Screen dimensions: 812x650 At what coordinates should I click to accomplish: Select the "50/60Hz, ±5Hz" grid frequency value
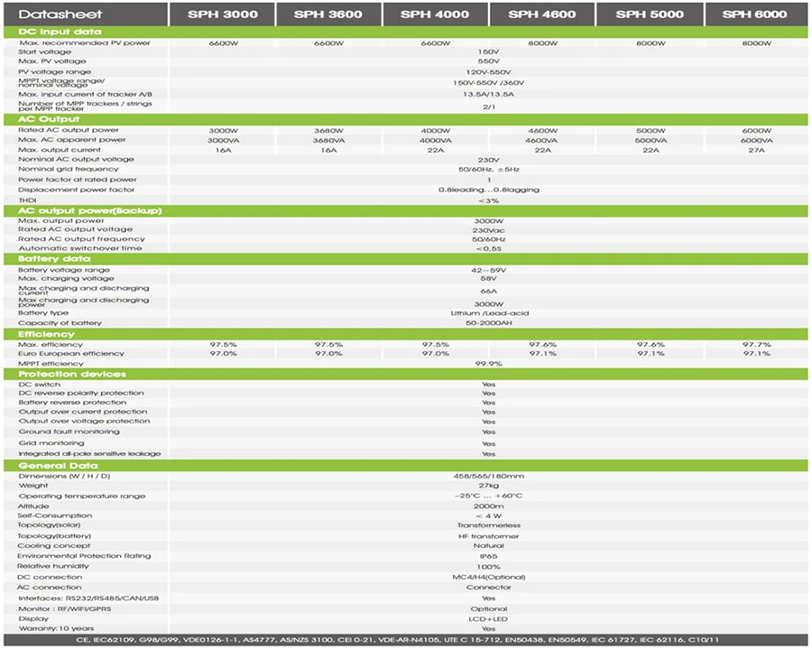pyautogui.click(x=489, y=170)
